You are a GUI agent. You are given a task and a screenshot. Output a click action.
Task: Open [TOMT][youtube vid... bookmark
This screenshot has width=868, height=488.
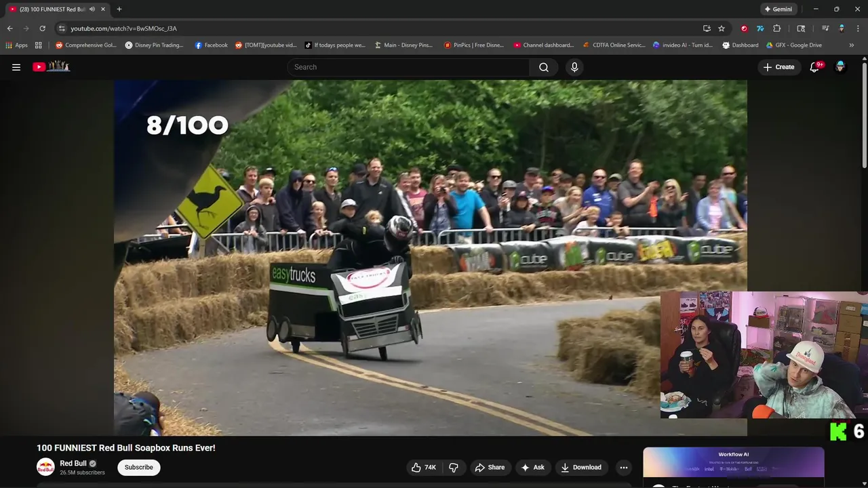pos(266,45)
